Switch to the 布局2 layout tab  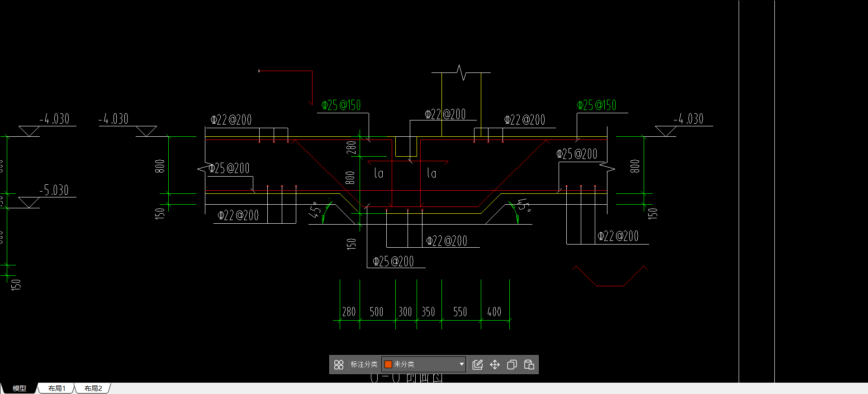(x=93, y=388)
